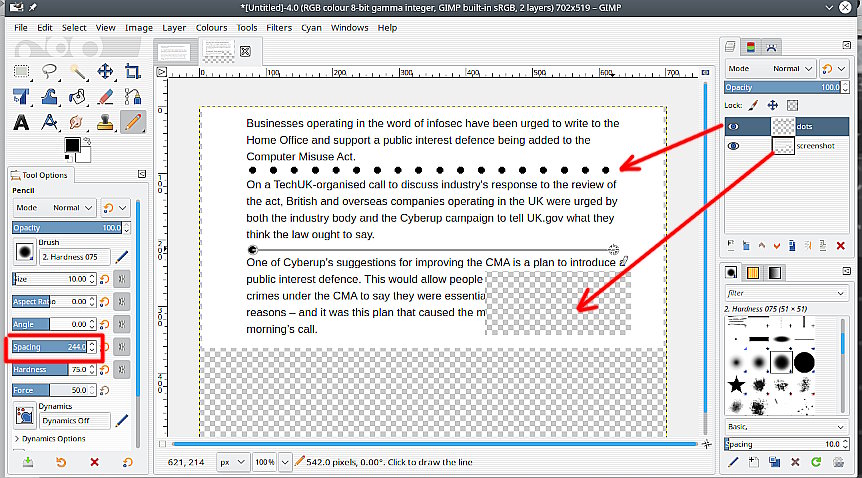Open Tool Options panel configuration menu
The width and height of the screenshot is (862, 478).
point(142,174)
